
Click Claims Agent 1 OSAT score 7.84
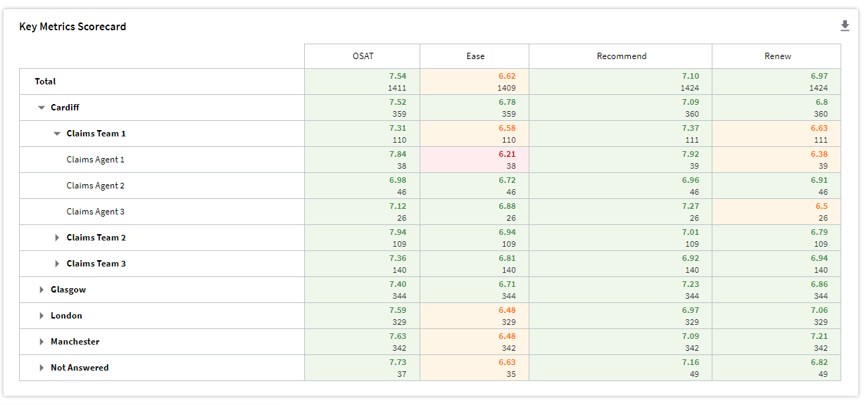398,154
